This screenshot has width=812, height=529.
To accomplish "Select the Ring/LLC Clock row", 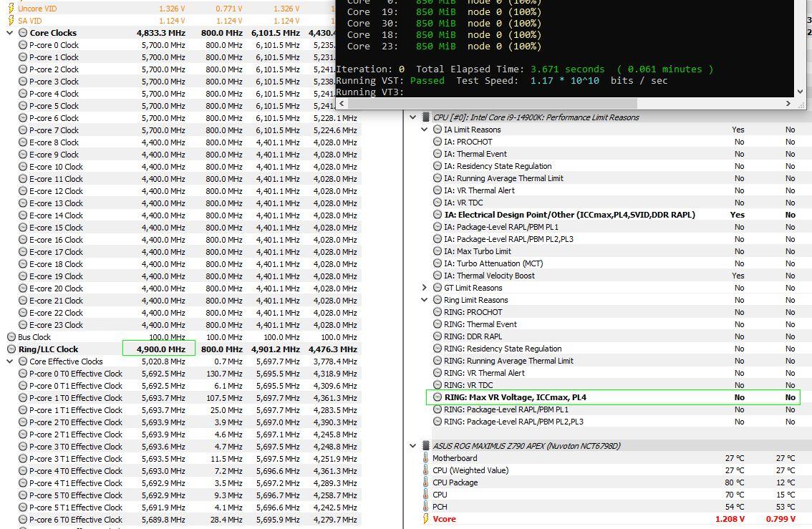I will pyautogui.click(x=180, y=349).
